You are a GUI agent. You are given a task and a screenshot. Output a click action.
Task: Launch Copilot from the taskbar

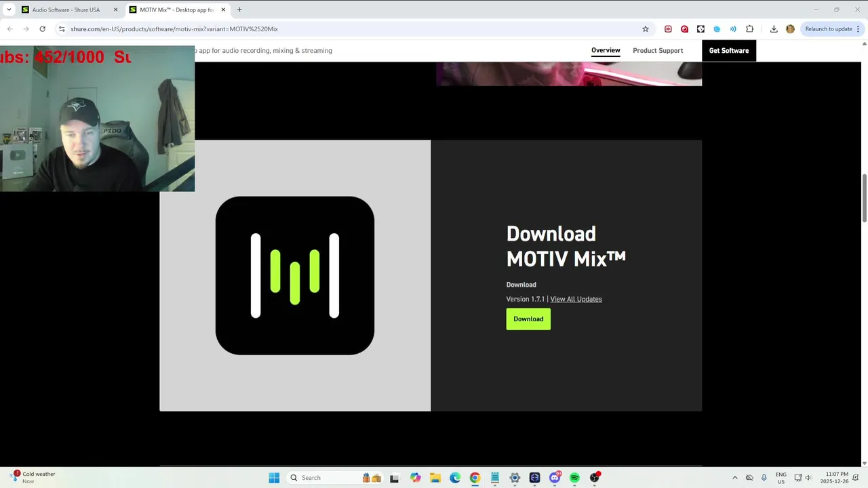415,478
